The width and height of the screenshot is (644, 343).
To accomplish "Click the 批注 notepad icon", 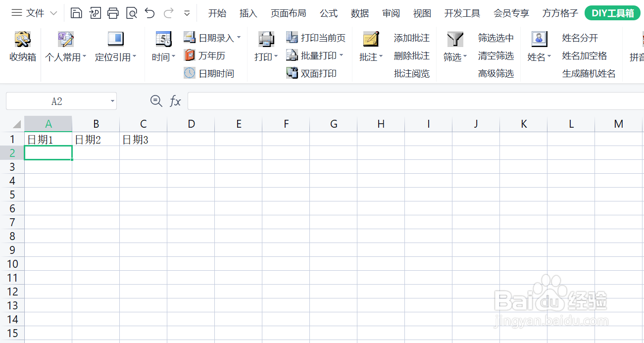I will tap(371, 39).
